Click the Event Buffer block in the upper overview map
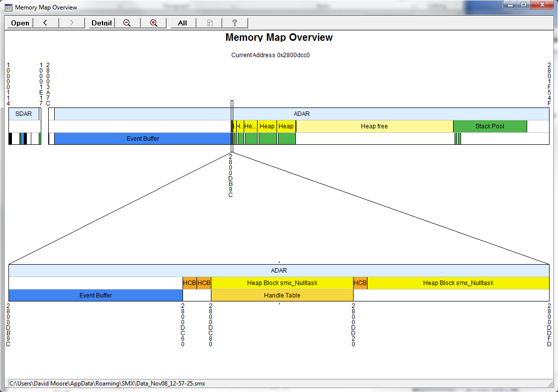 coord(143,139)
